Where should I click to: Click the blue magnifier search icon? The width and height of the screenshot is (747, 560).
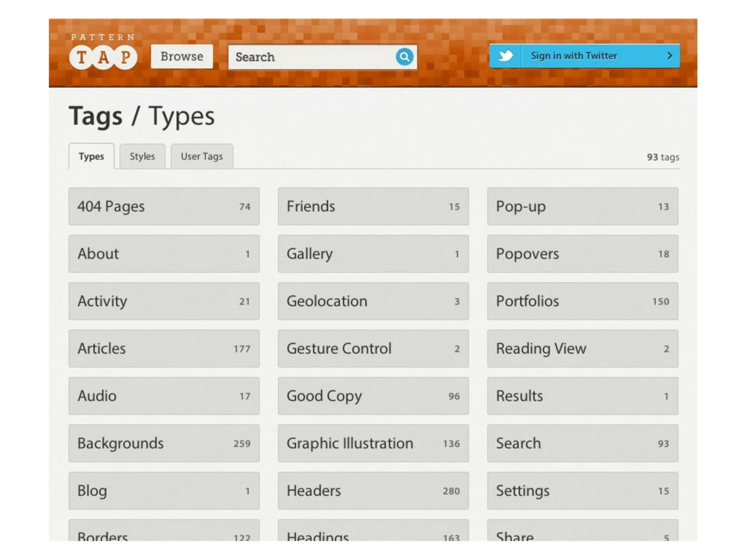404,57
